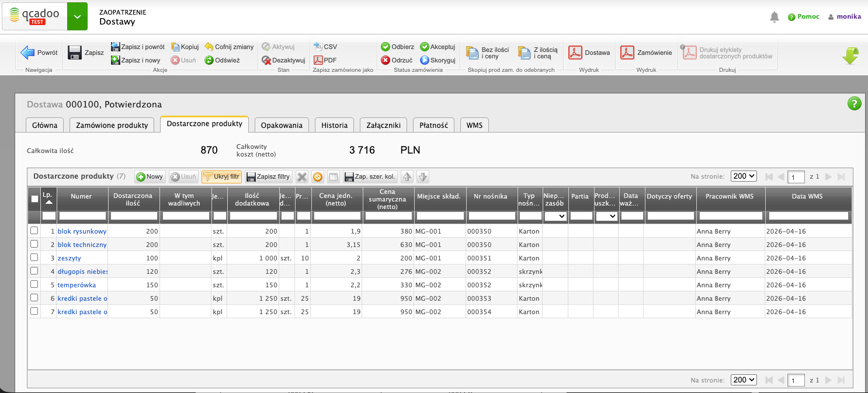868x393 pixels.
Task: Click the Powrót back arrow icon
Action: click(28, 53)
